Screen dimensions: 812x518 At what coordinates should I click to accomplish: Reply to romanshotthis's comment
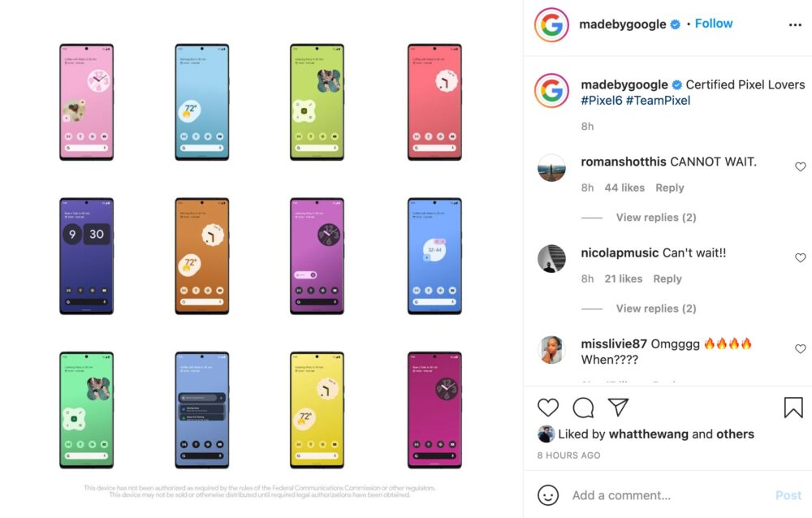670,188
